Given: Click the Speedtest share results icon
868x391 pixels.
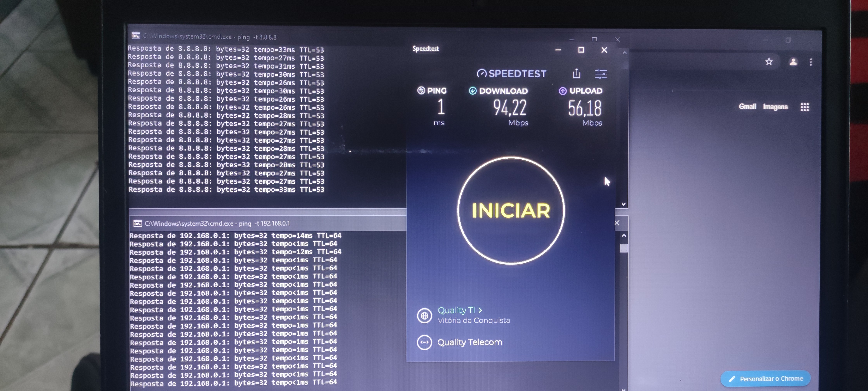Looking at the screenshot, I should (576, 74).
